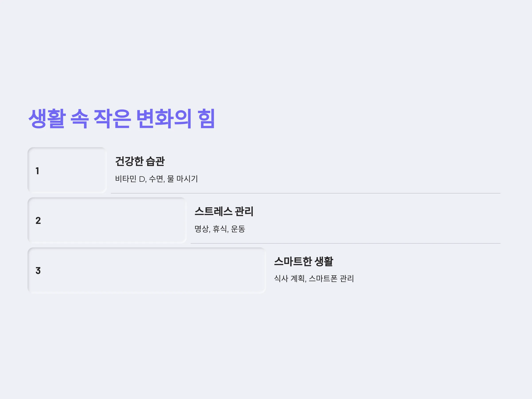Image resolution: width=532 pixels, height=399 pixels.
Task: Select the 스트레스 관리 heading
Action: (224, 211)
